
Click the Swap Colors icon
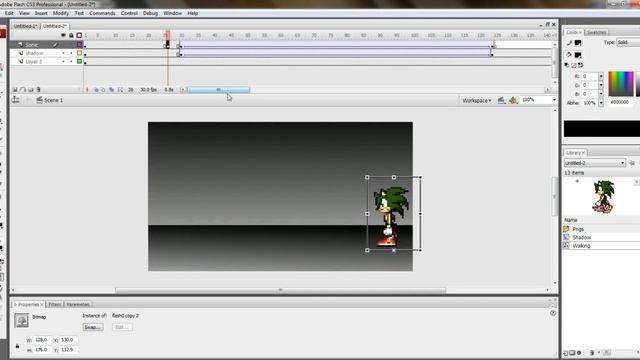point(580,65)
